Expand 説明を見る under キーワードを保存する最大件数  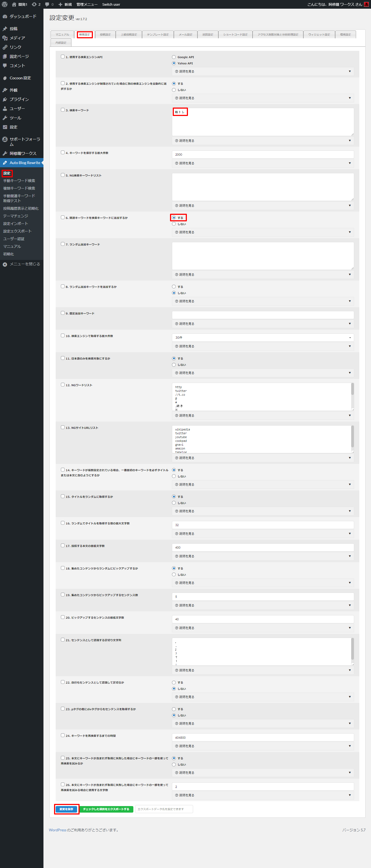(263, 163)
